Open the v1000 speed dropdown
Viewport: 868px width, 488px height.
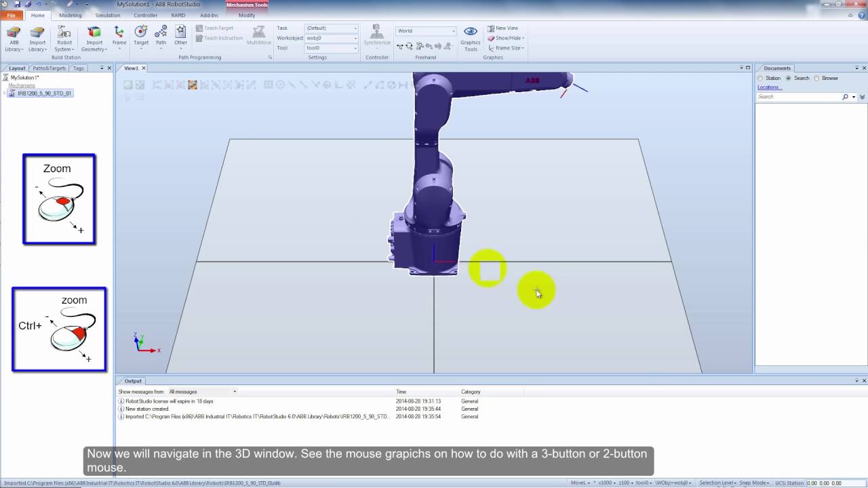coord(607,483)
